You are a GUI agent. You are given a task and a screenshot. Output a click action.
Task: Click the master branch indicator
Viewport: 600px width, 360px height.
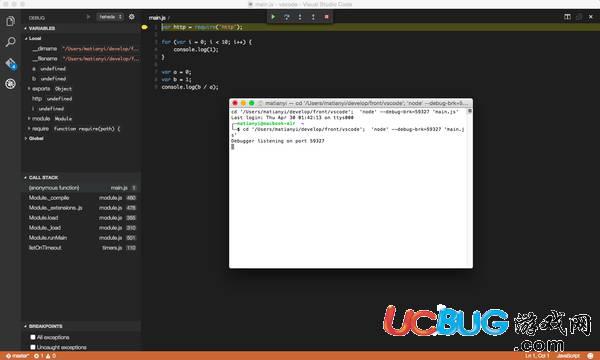(x=17, y=356)
